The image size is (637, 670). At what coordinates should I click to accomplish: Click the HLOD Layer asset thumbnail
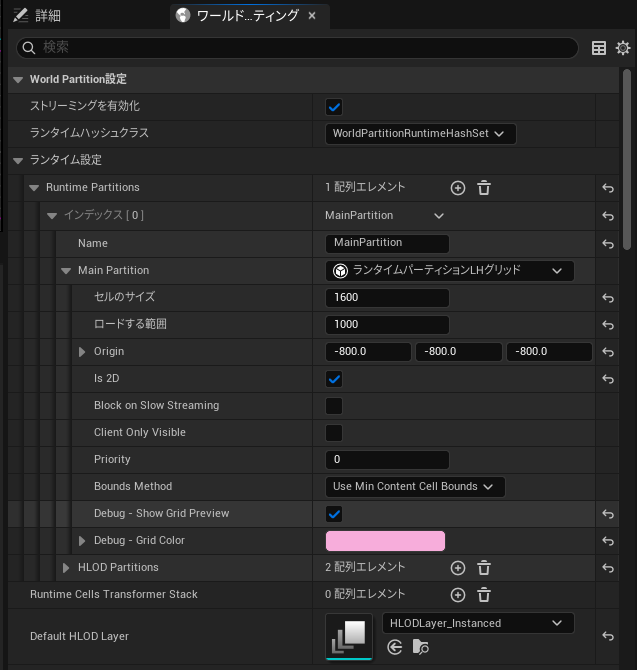point(349,637)
